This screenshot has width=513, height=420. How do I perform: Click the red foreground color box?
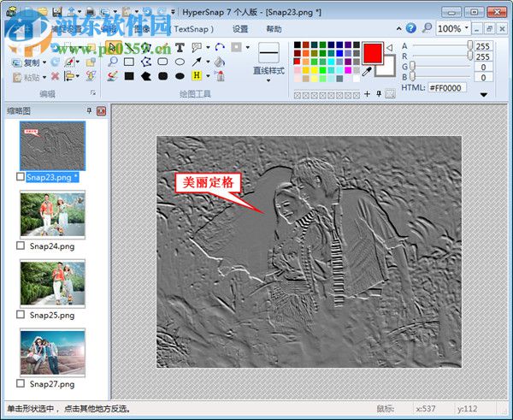tap(372, 52)
